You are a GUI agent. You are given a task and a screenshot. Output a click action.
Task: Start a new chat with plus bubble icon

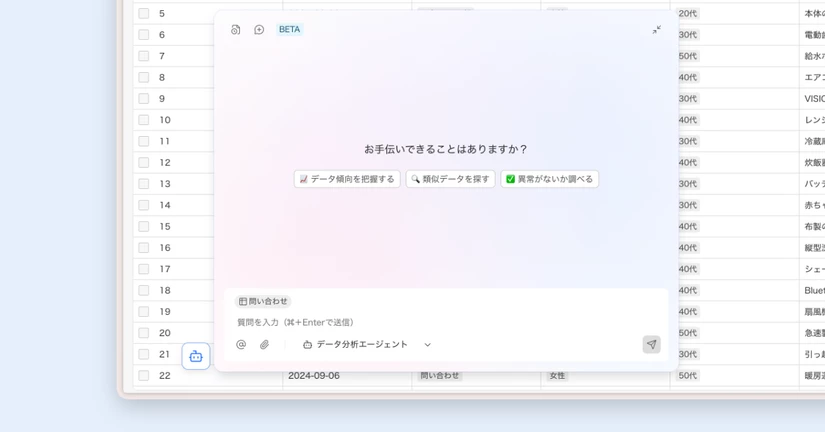(x=259, y=29)
